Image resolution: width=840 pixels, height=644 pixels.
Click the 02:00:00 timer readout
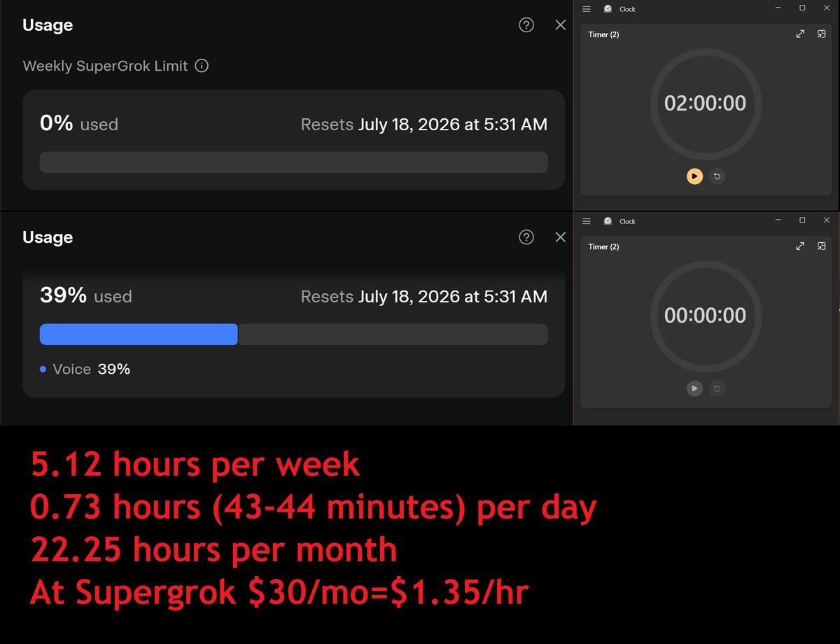click(705, 104)
